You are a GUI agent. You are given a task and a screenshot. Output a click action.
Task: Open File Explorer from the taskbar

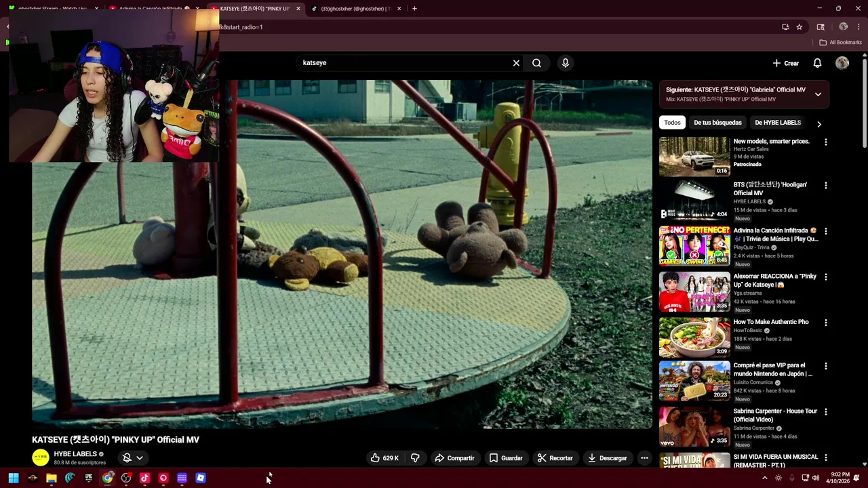pos(51,478)
